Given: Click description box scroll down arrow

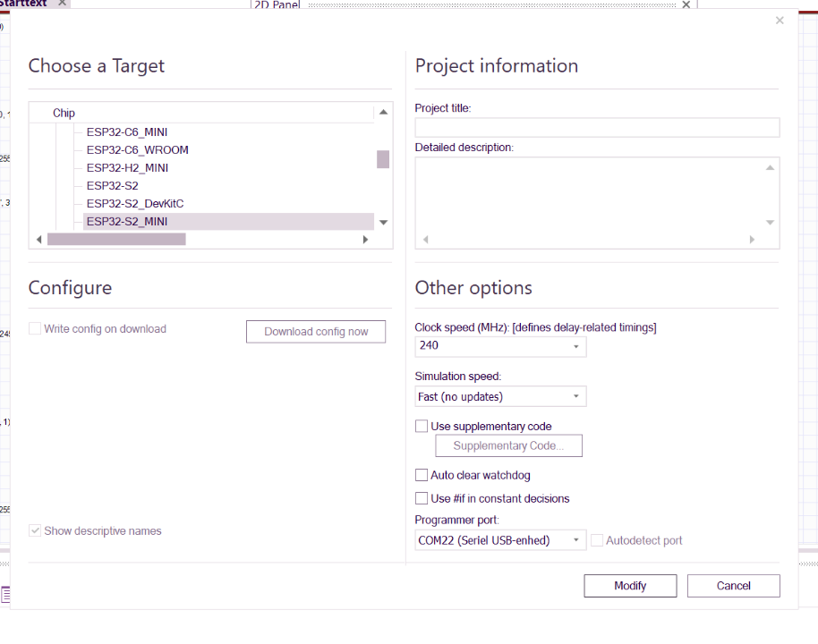Looking at the screenshot, I should (770, 223).
